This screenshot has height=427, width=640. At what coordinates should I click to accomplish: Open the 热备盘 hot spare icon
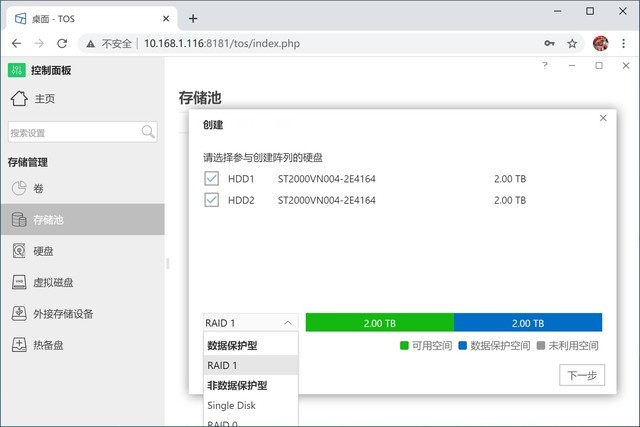[x=19, y=345]
